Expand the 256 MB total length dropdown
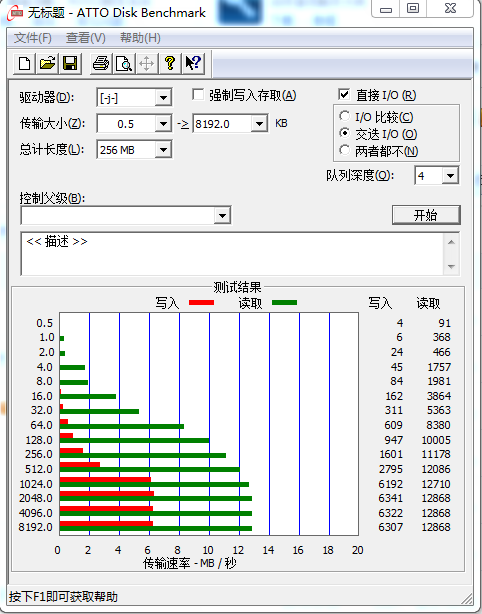The image size is (482, 614). pos(163,150)
